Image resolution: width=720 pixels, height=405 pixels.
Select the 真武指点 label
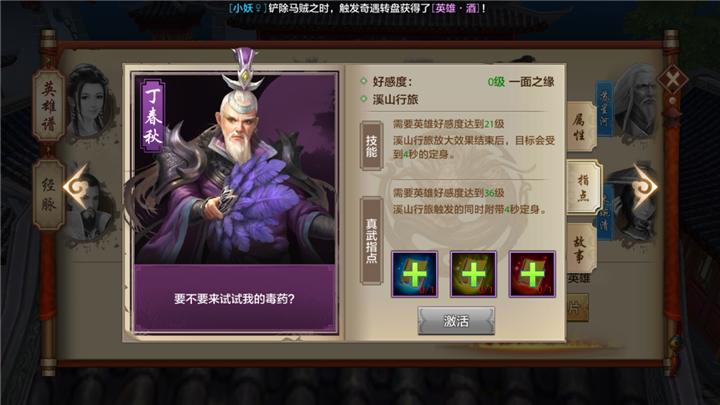pyautogui.click(x=371, y=241)
